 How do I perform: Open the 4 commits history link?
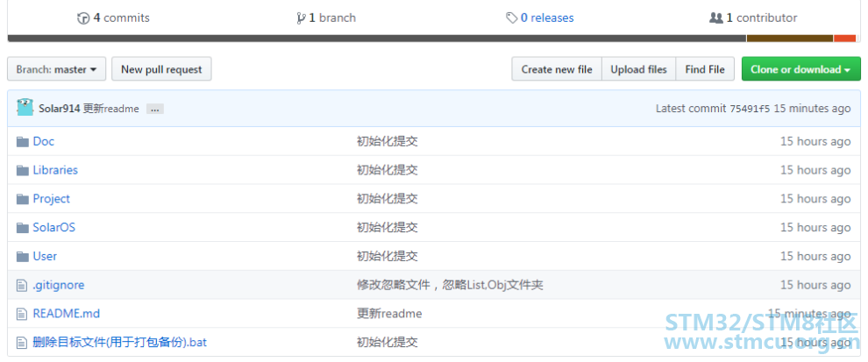point(113,18)
